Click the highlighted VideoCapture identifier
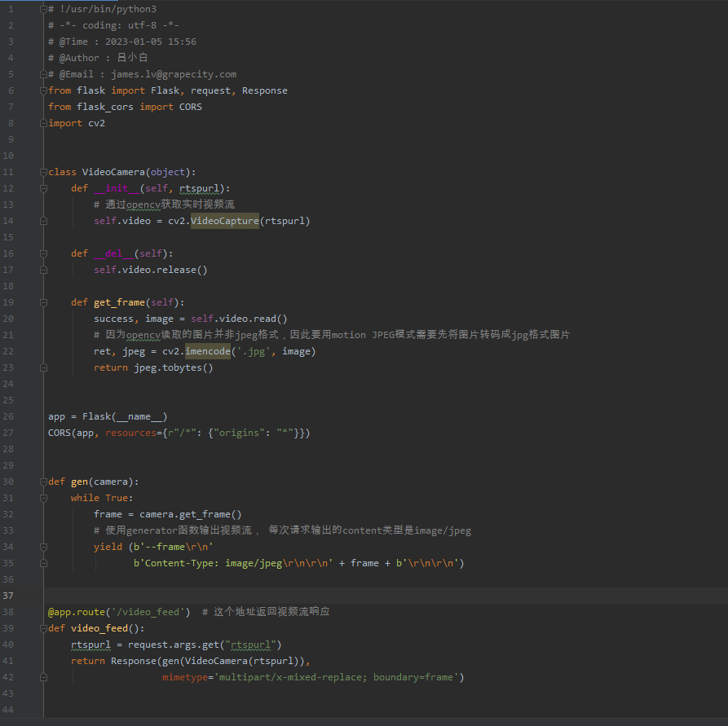This screenshot has height=726, width=728. (x=225, y=221)
